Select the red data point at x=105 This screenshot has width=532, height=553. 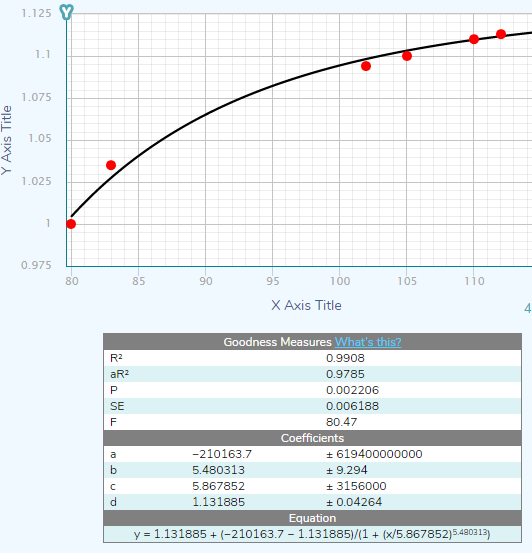(407, 56)
